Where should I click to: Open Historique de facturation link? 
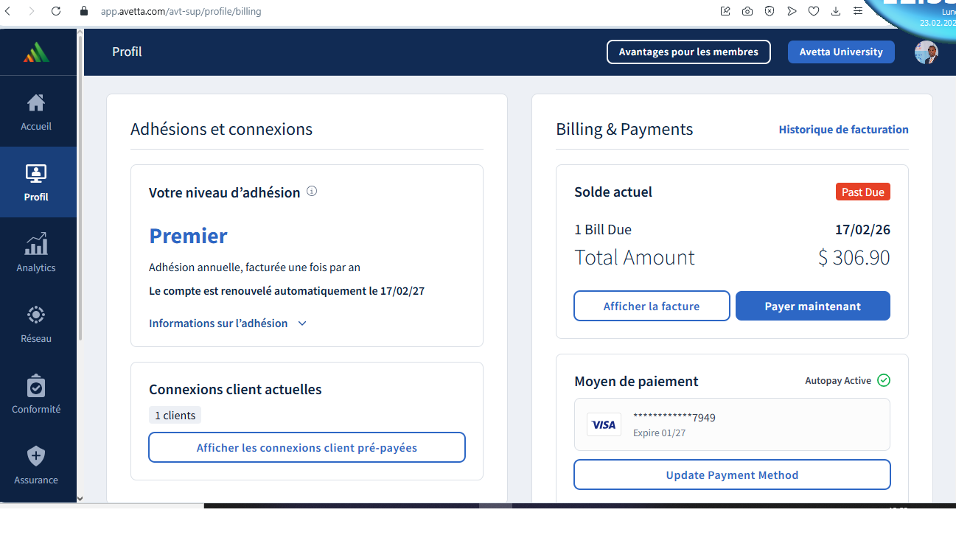coord(843,130)
